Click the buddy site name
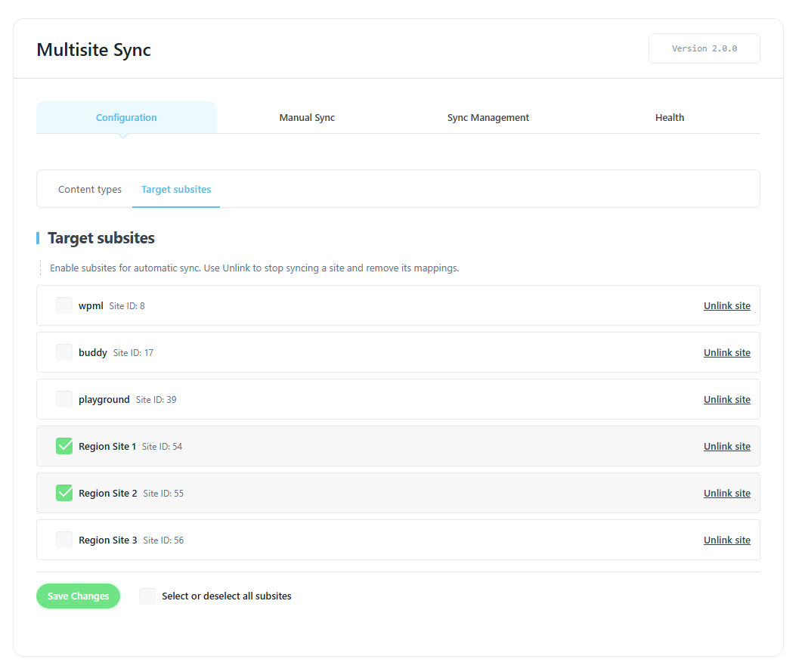The image size is (802, 672). [x=92, y=353]
